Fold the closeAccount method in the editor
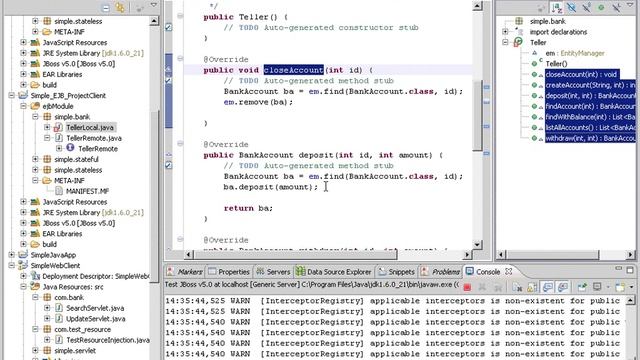Viewport: 640px width, 360px height. click(180, 59)
